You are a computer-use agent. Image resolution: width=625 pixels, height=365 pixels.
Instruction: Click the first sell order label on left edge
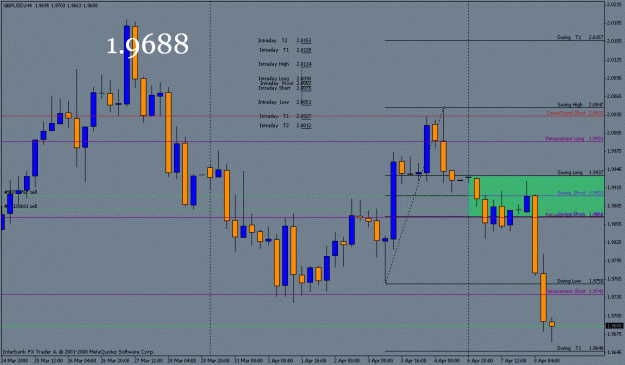click(x=20, y=192)
